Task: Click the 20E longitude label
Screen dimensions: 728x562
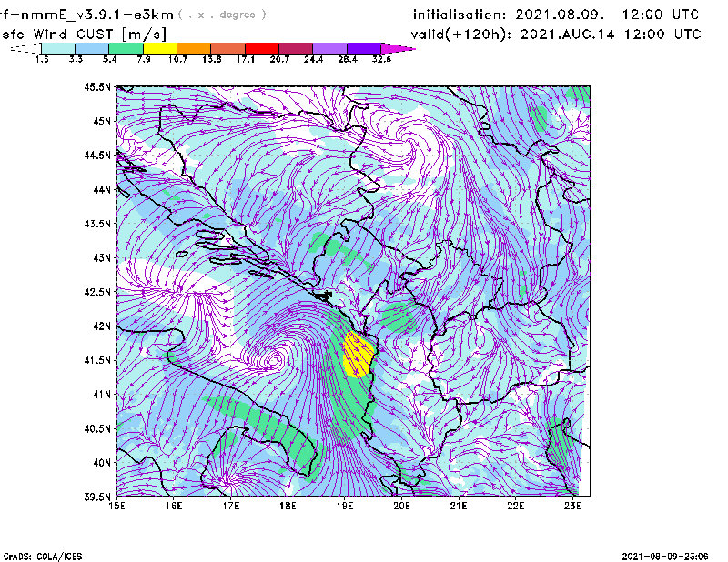Action: coord(401,506)
